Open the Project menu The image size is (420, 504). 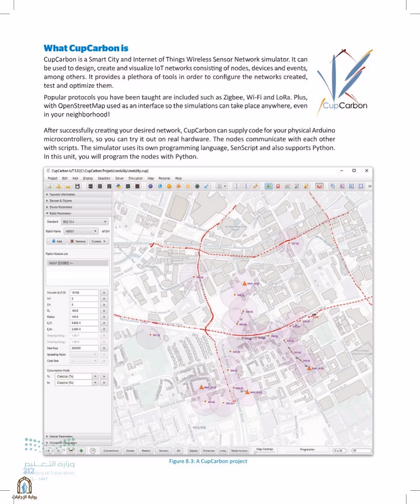[52, 178]
